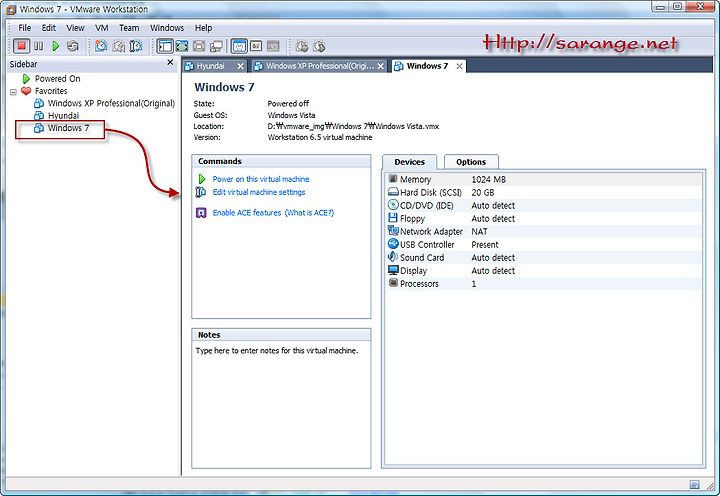Click the Notes text area
This screenshot has height=496, width=720.
281,404
